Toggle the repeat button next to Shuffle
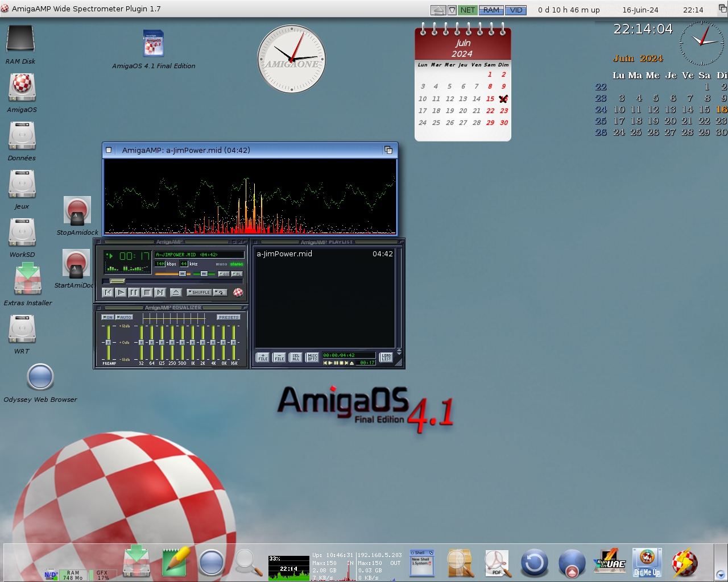 (220, 292)
